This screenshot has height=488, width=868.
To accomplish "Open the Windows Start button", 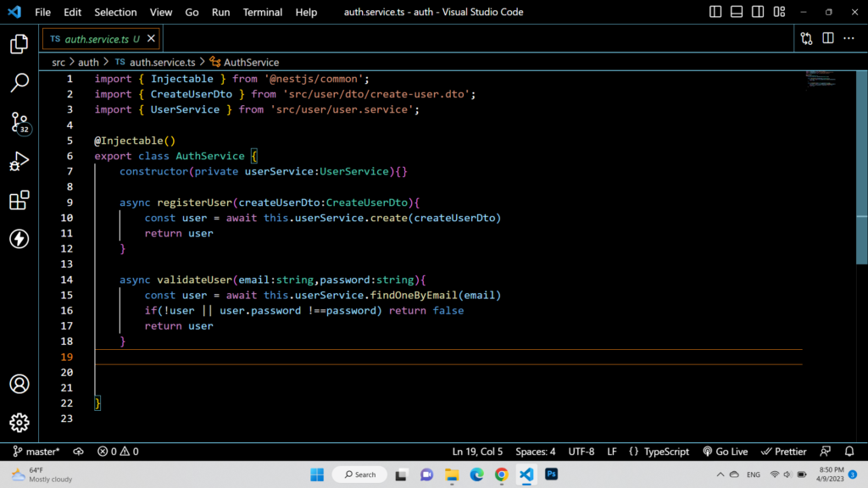I will tap(317, 474).
